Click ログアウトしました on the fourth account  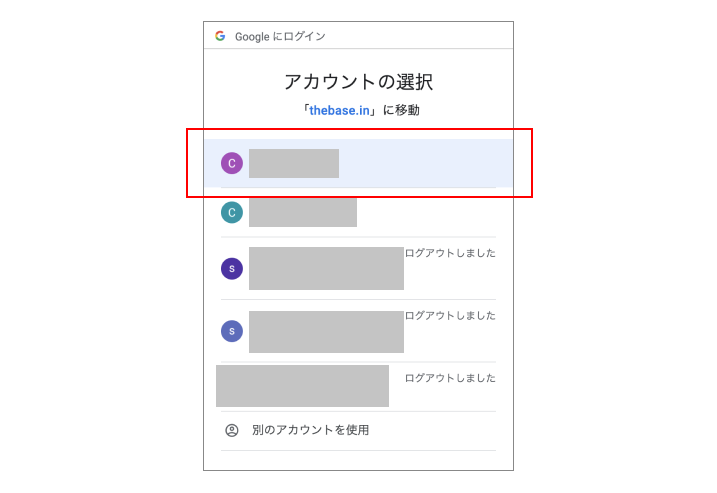[x=450, y=316]
